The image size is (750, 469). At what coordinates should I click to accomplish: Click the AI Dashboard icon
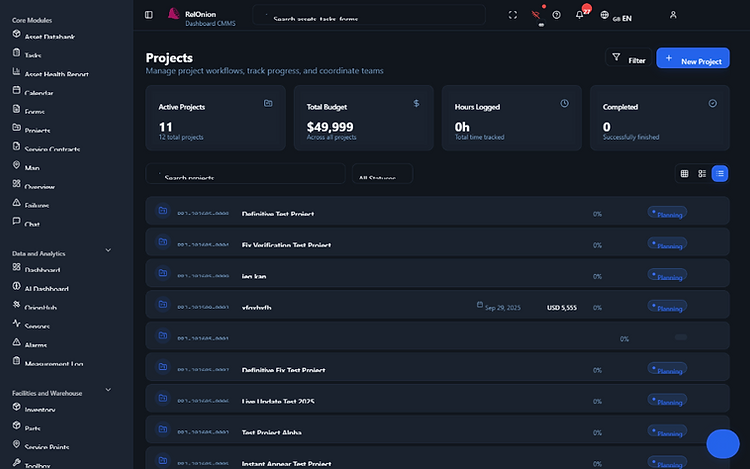tap(16, 286)
